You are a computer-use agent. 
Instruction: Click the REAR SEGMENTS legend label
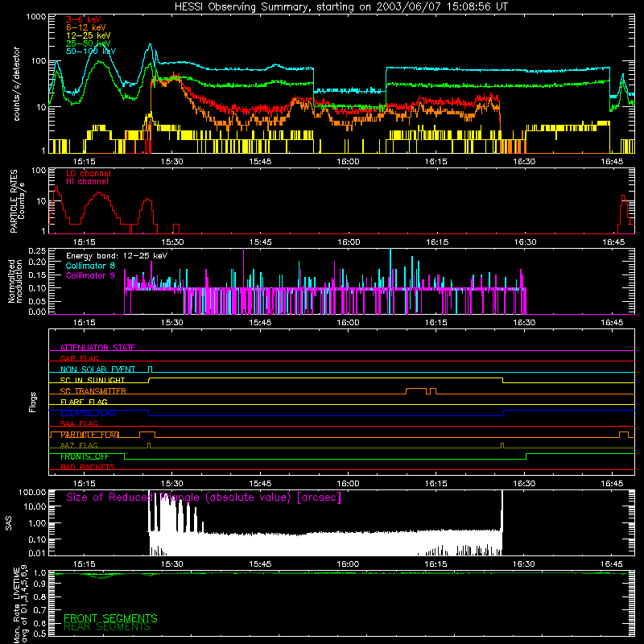click(x=107, y=626)
